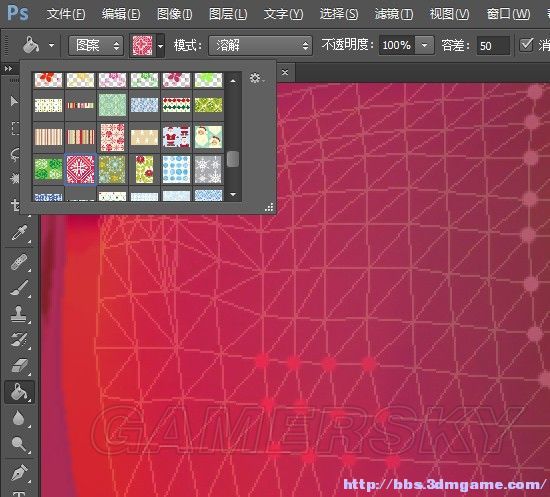Open the 图案 fill source dropdown
This screenshot has width=550, height=497.
coord(96,46)
